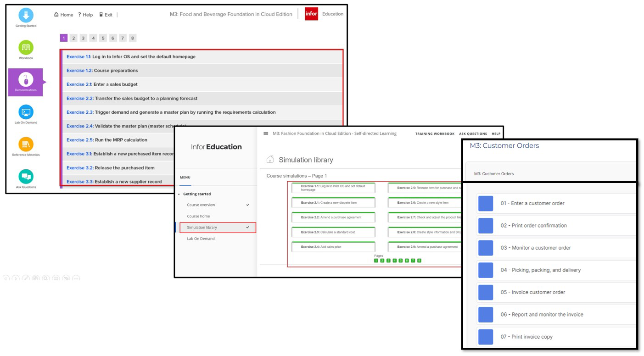644x356 pixels.
Task: Open the Lab On Demand icon
Action: point(26,112)
